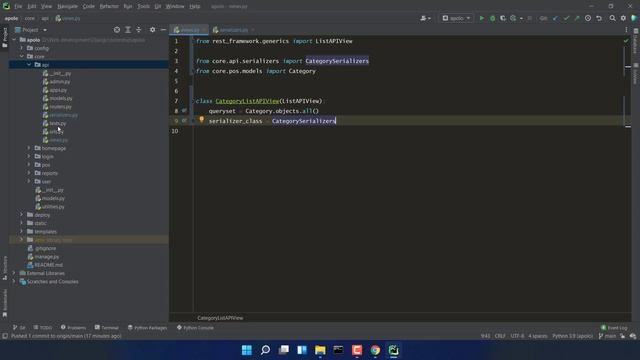Expand the config folder
640x360 pixels.
click(22, 48)
